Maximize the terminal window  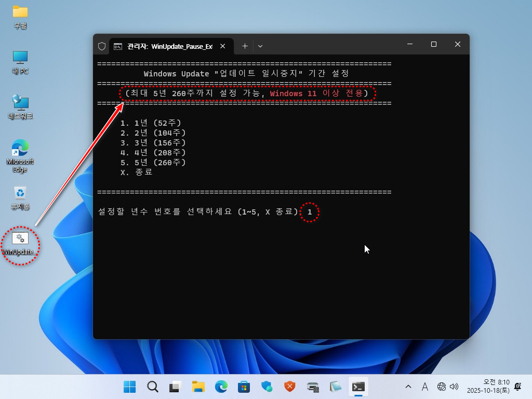pyautogui.click(x=434, y=45)
